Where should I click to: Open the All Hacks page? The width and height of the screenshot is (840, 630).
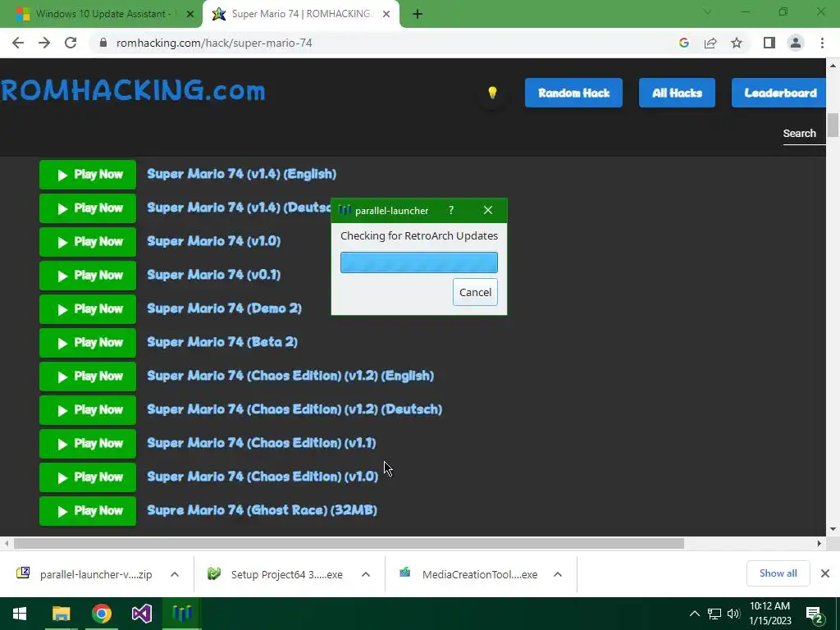[677, 93]
